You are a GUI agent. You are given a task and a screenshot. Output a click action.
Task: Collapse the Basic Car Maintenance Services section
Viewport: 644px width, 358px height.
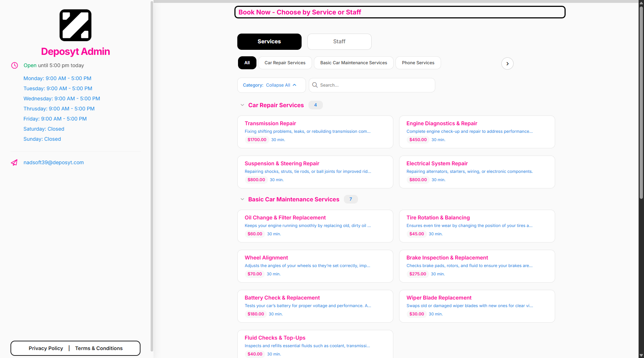point(242,199)
